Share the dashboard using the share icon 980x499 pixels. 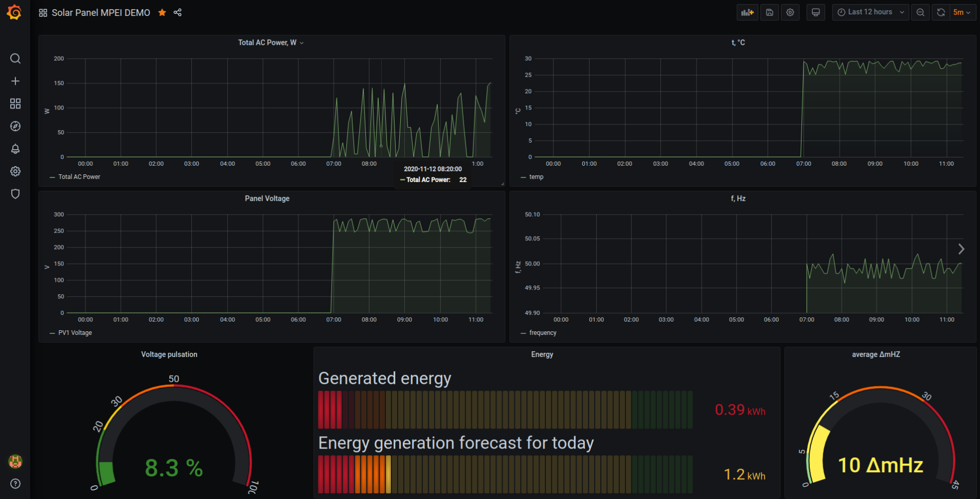(x=177, y=12)
